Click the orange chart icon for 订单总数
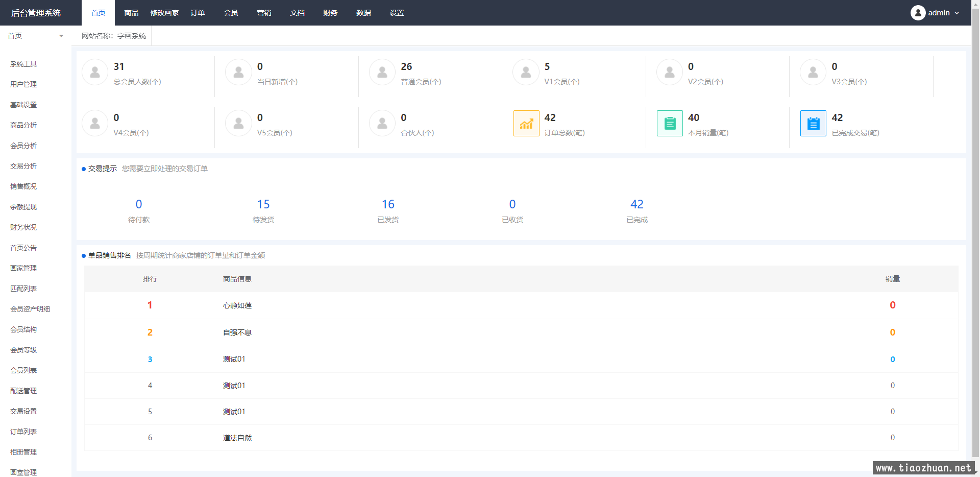Image resolution: width=980 pixels, height=477 pixels. click(526, 123)
